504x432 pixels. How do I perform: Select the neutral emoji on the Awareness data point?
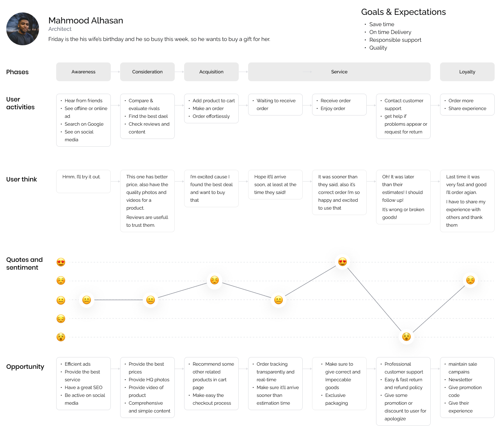(x=87, y=300)
